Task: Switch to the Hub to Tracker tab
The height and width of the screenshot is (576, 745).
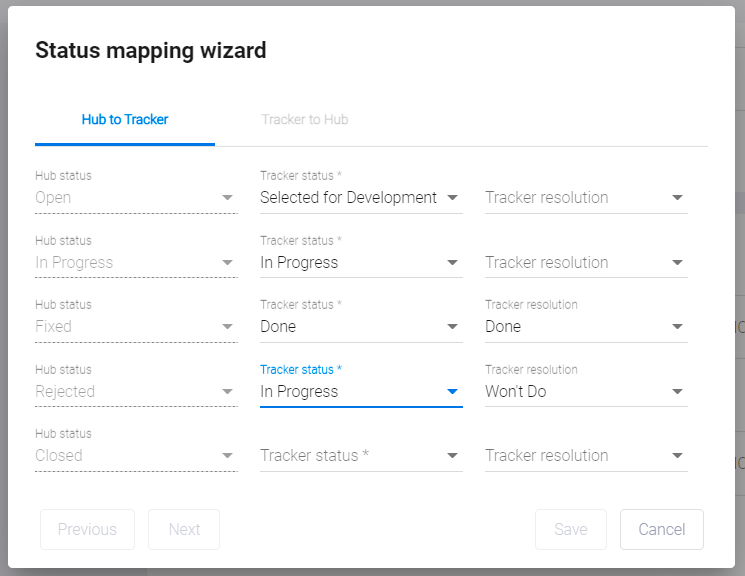Action: [x=125, y=120]
